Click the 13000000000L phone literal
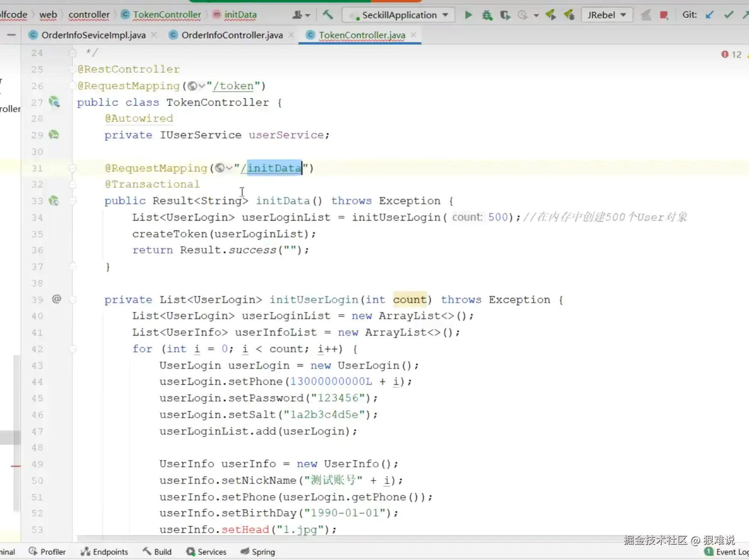The width and height of the screenshot is (749, 560). click(x=331, y=382)
